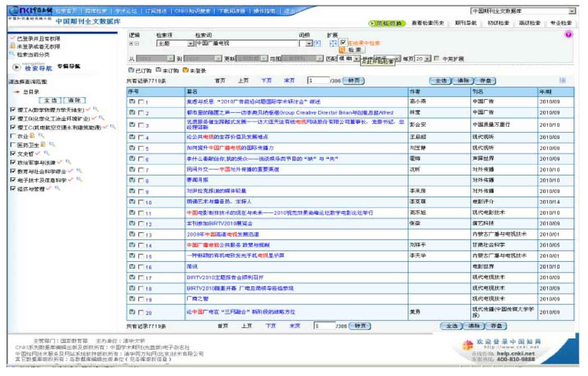Click the 转页 button below the results table
The image size is (588, 376).
[x=360, y=326]
